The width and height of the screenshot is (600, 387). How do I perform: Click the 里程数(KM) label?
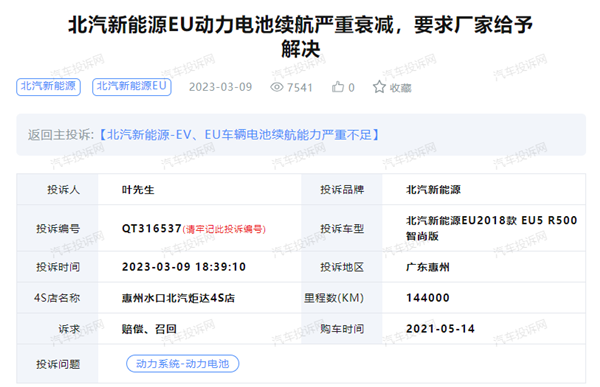click(334, 298)
